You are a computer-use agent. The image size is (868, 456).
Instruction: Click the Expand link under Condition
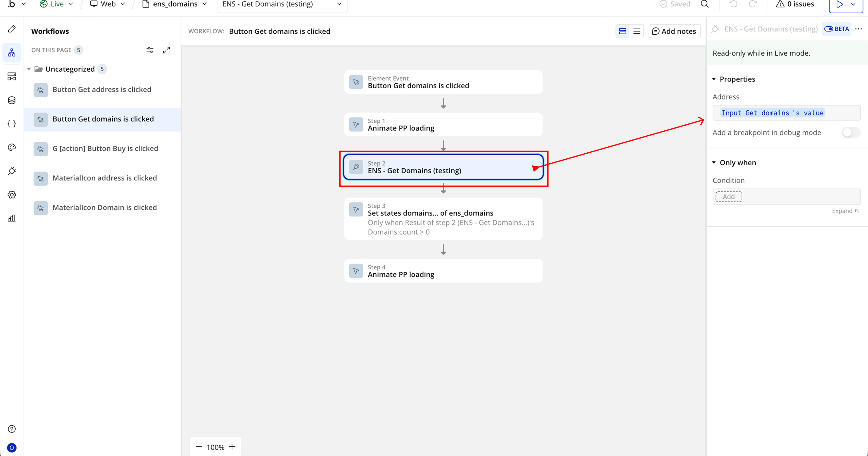pyautogui.click(x=845, y=211)
